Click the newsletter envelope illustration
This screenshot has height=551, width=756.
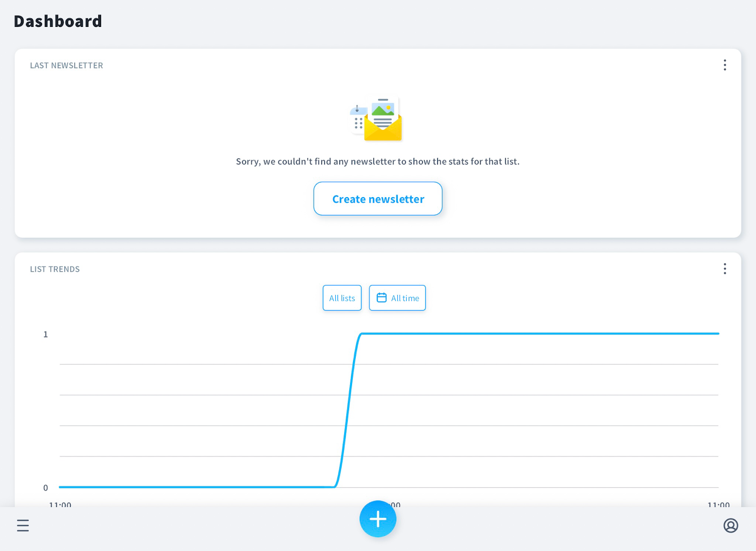[376, 119]
